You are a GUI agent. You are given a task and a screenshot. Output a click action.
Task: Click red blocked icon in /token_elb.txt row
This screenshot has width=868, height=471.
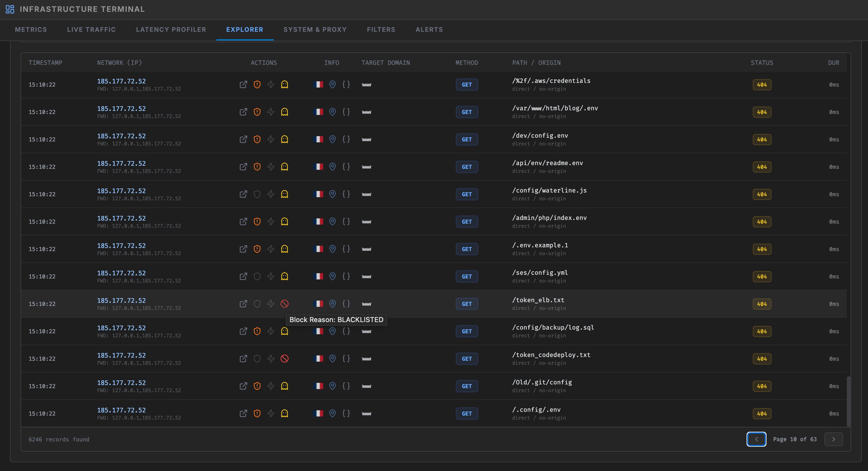point(285,304)
